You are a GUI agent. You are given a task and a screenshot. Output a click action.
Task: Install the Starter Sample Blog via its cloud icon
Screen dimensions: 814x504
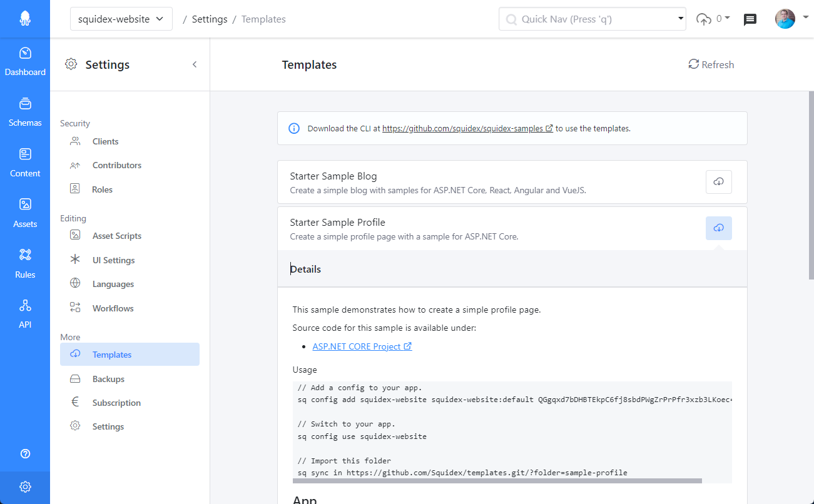pyautogui.click(x=718, y=182)
